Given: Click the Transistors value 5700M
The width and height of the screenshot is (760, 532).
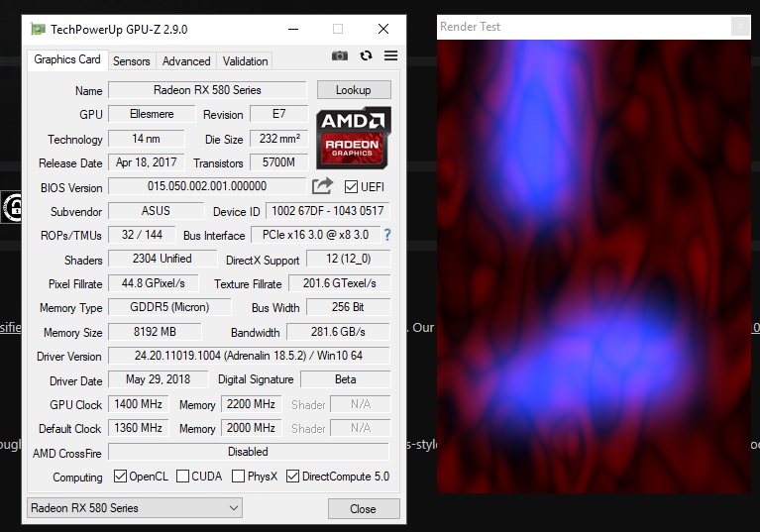Looking at the screenshot, I should coord(279,162).
